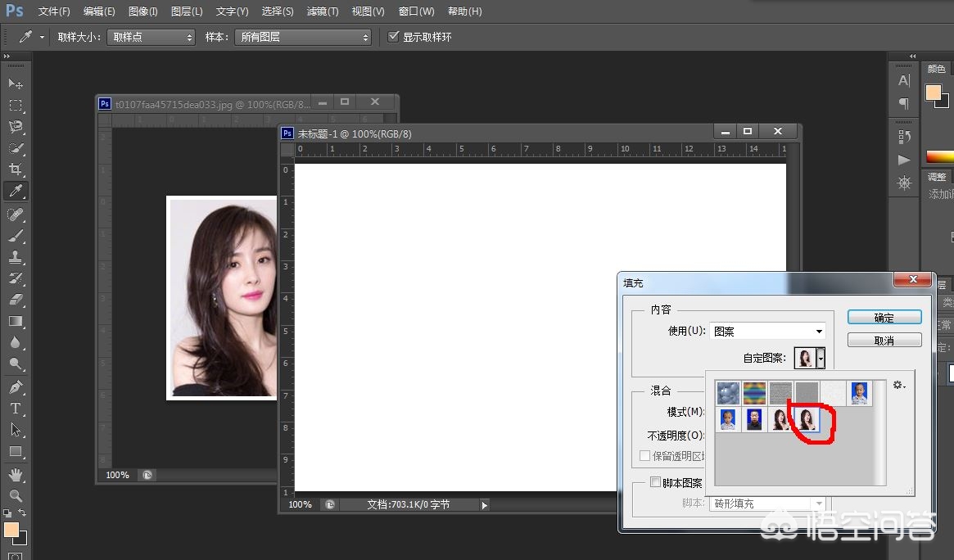954x560 pixels.
Task: Enable the 脚本图案 checkbox
Action: pos(655,482)
